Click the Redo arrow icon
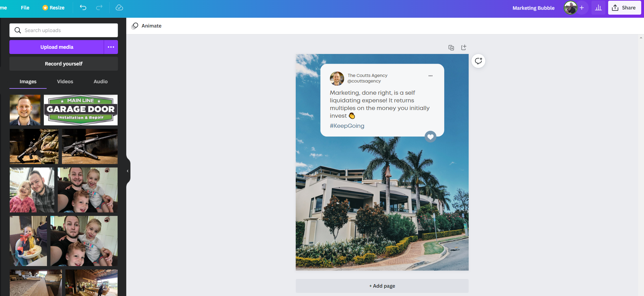644x296 pixels. click(99, 7)
